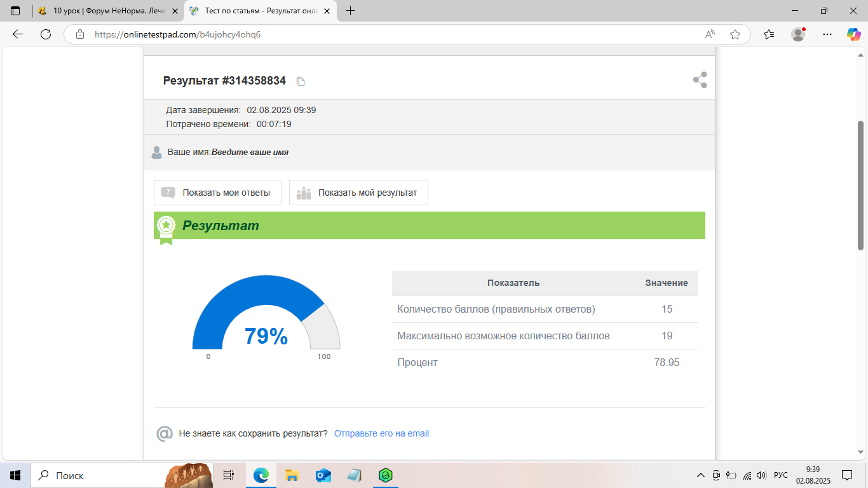Open the Windows Start menu
The height and width of the screenshot is (488, 868).
point(15,475)
